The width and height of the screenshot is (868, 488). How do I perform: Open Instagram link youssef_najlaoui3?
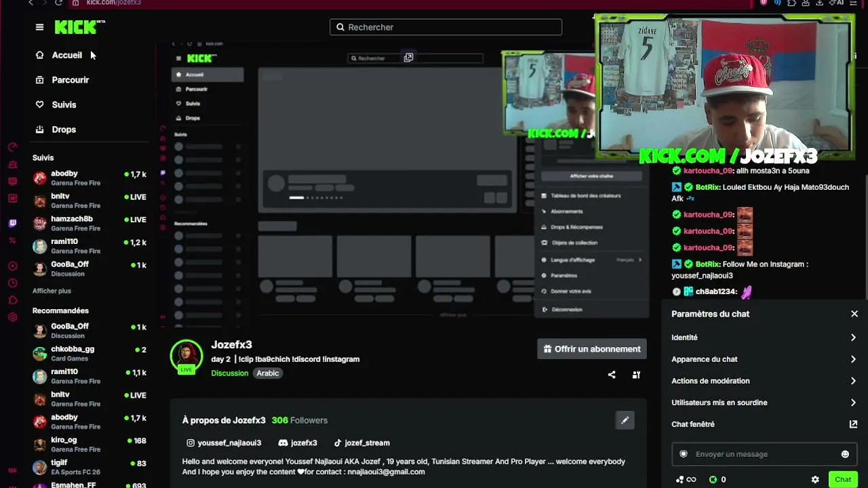(224, 443)
